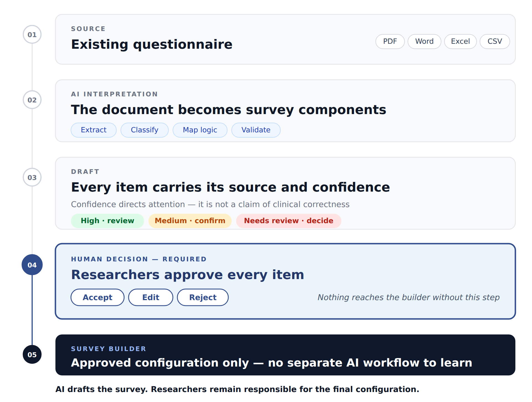Click the 'Confidence directs attention' subtitle
Image resolution: width=532 pixels, height=402 pixels.
point(210,205)
